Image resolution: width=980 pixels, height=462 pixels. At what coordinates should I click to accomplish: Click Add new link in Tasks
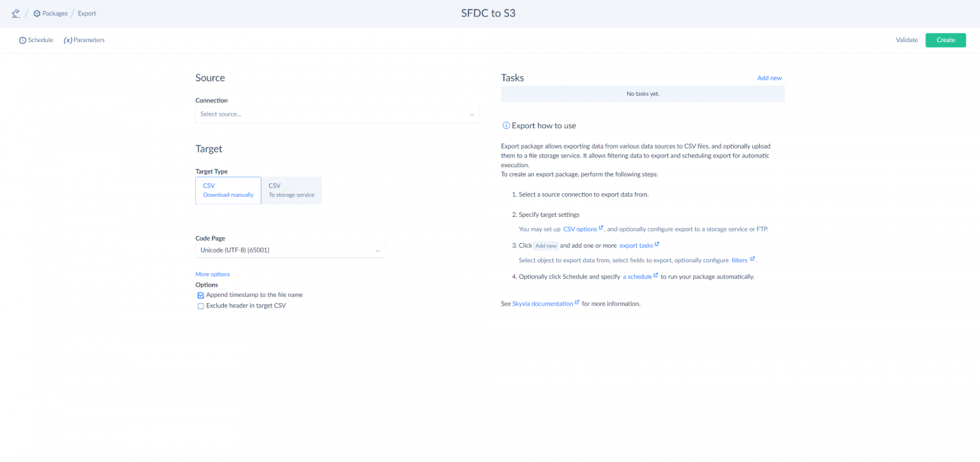coord(769,78)
